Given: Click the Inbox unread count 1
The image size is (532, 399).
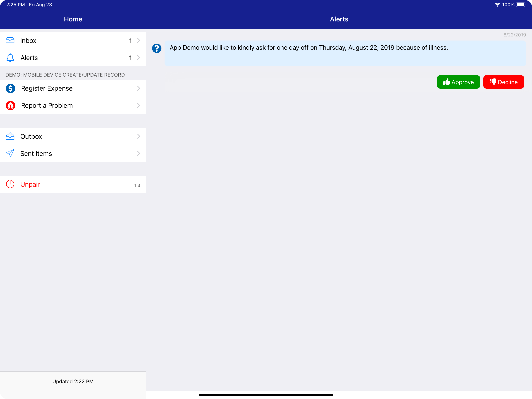Looking at the screenshot, I should click(x=130, y=41).
